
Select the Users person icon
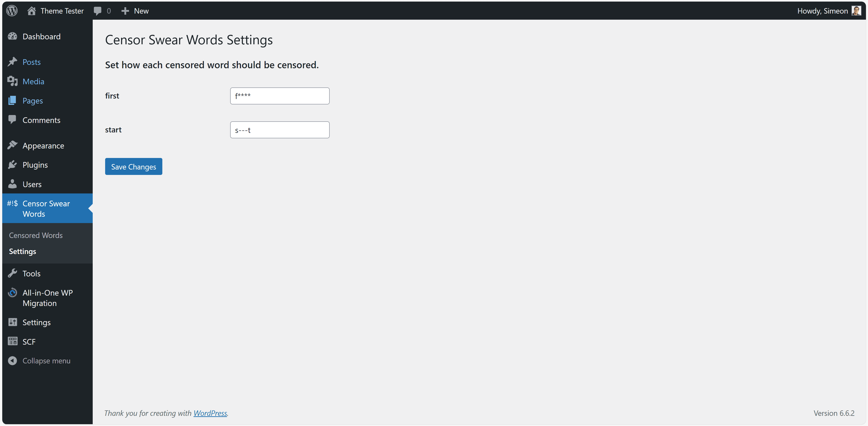[x=12, y=184]
